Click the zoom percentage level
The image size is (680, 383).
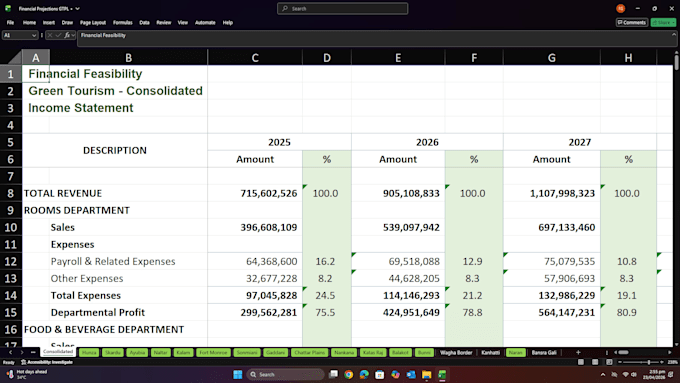tap(673, 362)
